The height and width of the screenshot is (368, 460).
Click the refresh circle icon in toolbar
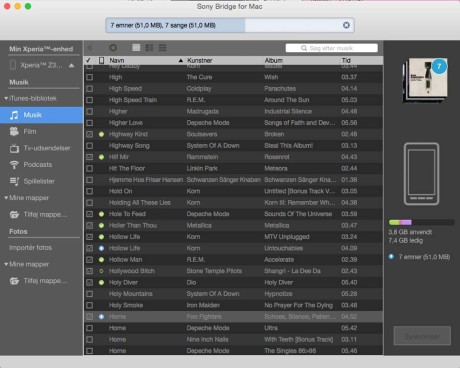[113, 48]
